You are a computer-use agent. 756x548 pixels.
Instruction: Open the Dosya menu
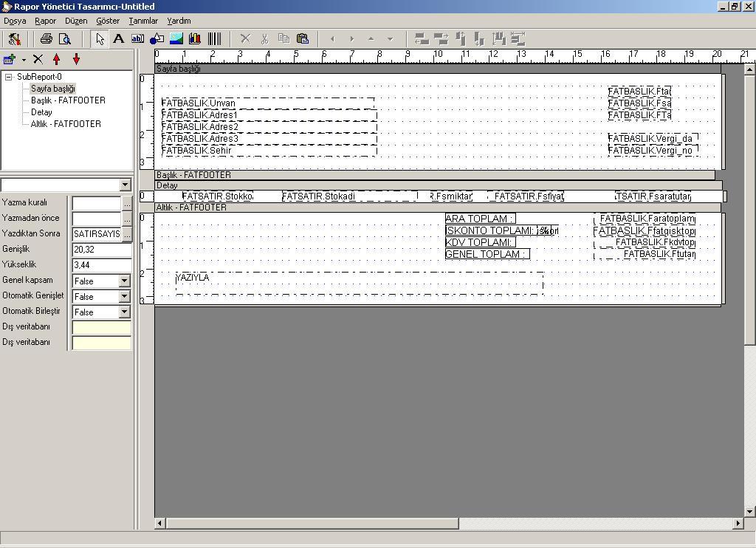(15, 21)
